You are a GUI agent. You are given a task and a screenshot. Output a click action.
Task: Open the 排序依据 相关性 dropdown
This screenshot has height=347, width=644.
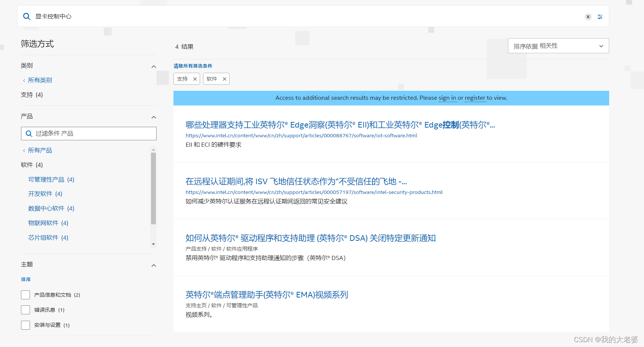[x=558, y=46]
